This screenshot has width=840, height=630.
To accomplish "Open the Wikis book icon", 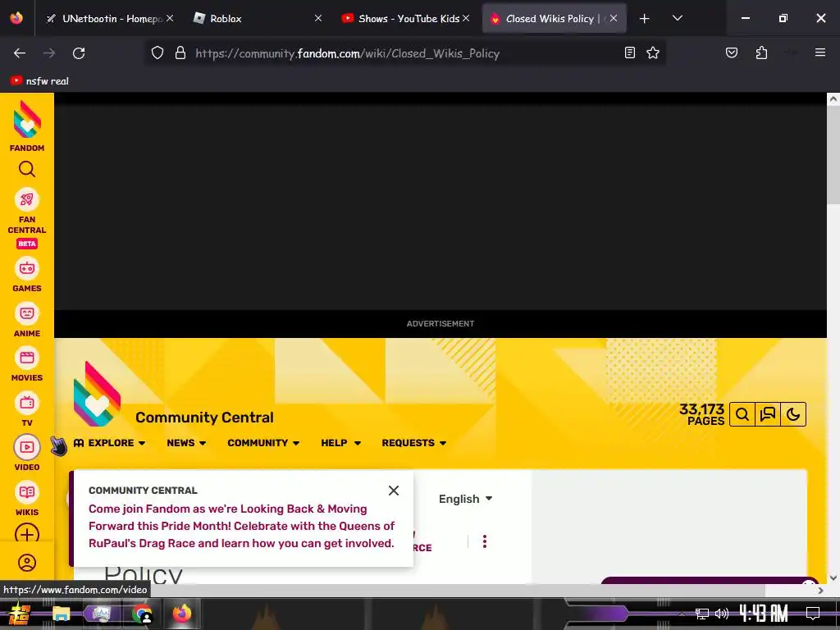I will pyautogui.click(x=27, y=492).
